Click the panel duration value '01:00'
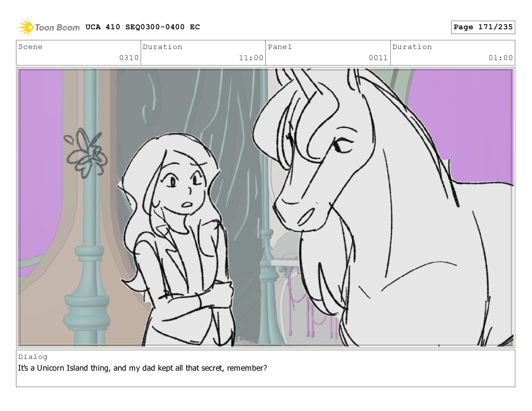The image size is (532, 411). (x=500, y=58)
